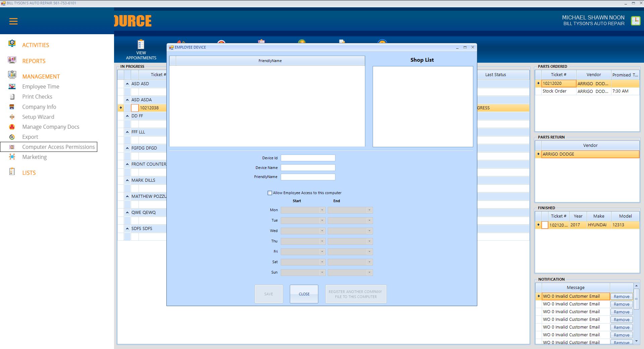This screenshot has height=349, width=644.
Task: Click the Device Name input field
Action: 308,168
